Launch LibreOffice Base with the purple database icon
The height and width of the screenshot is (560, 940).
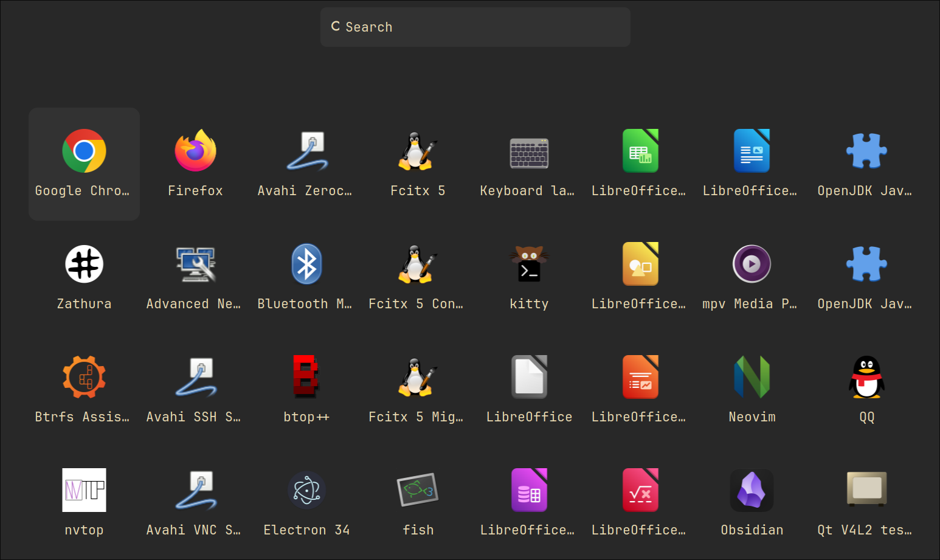pyautogui.click(x=529, y=503)
